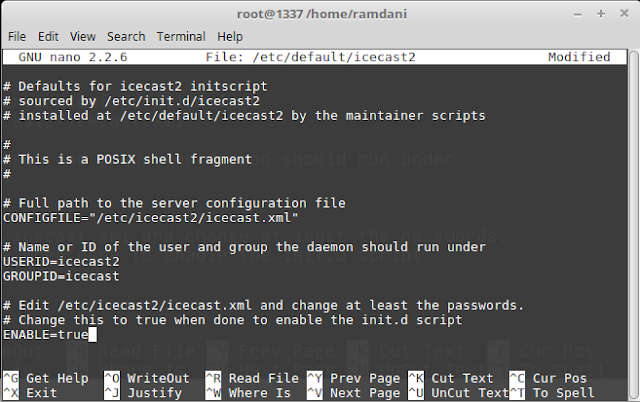The image size is (640, 402).
Task: Open the Help menu
Action: click(230, 37)
